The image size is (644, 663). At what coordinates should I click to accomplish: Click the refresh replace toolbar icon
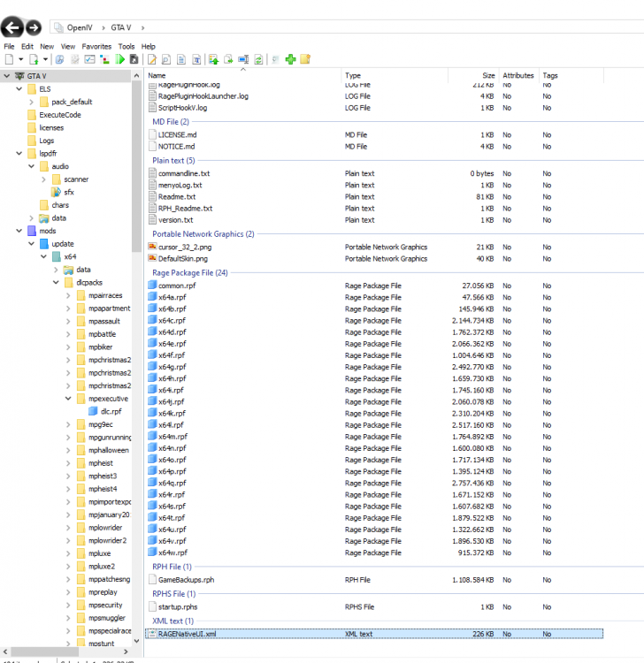tap(258, 59)
